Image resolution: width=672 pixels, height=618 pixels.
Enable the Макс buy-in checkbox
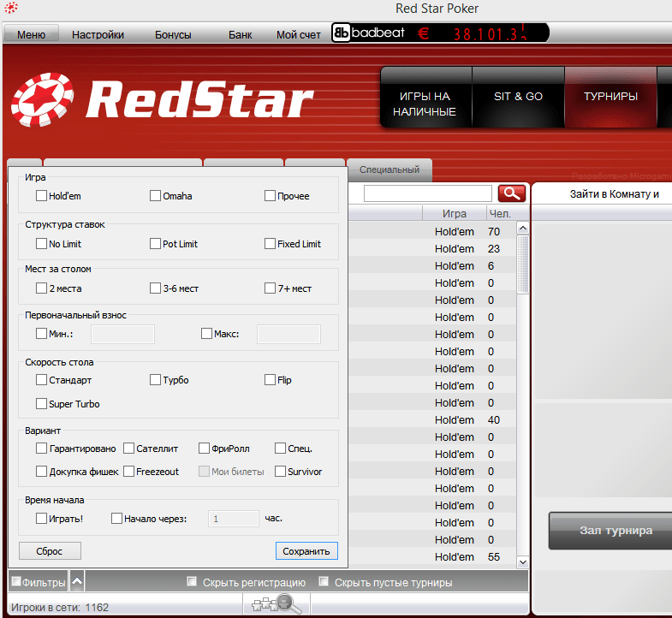coord(206,334)
